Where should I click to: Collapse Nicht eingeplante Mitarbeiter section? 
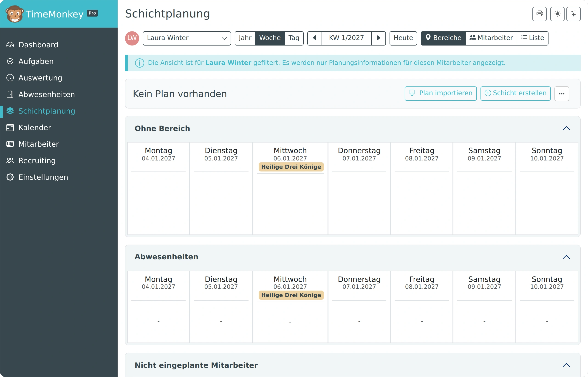(566, 365)
